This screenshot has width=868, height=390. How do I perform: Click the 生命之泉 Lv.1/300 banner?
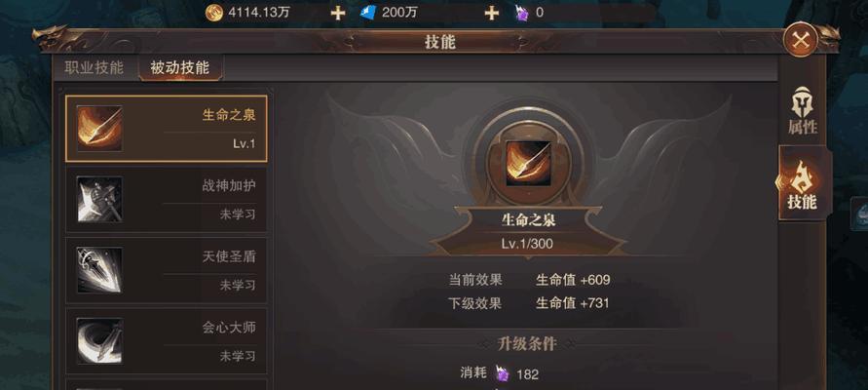528,231
